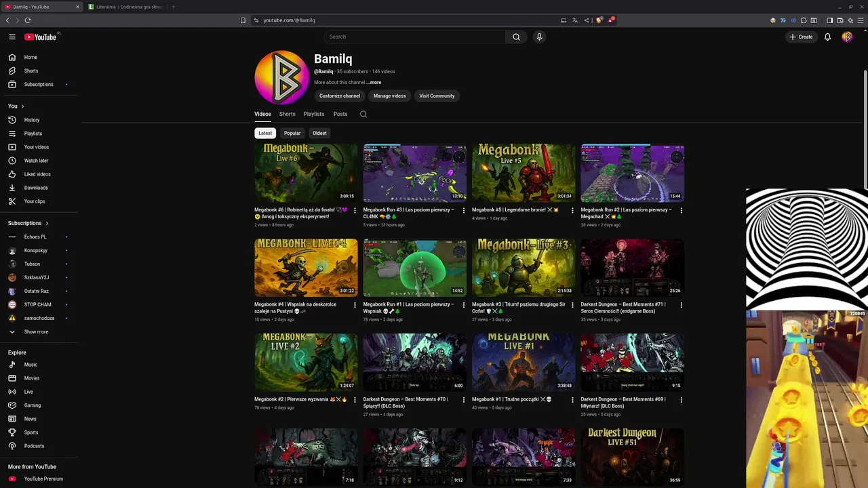Open browser extensions puzzle icon
The image size is (868, 488).
click(x=804, y=20)
